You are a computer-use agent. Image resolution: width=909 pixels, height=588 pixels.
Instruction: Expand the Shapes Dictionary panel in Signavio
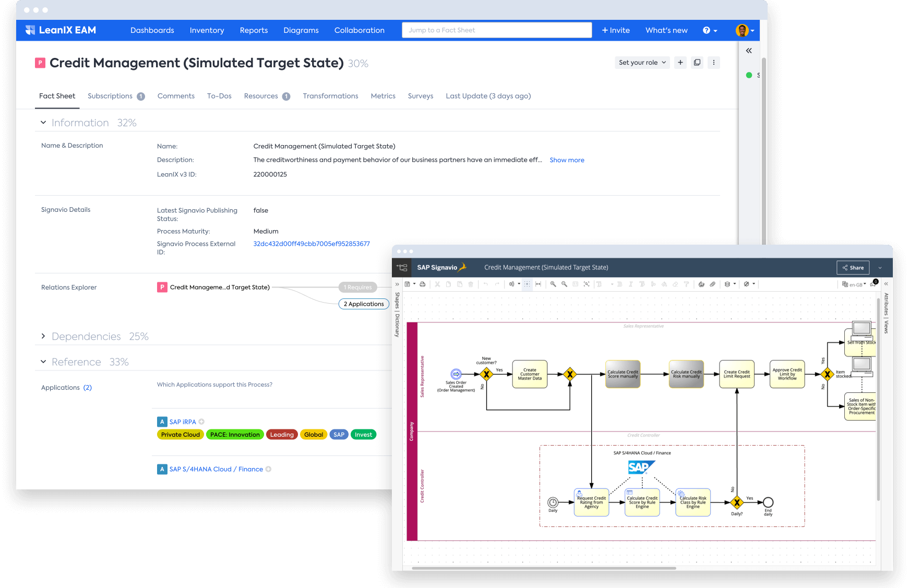tap(397, 284)
